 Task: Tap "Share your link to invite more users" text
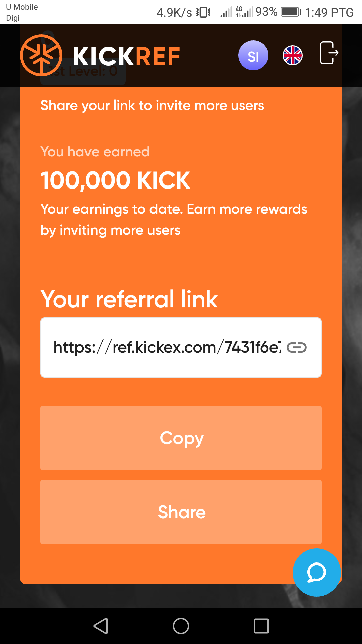click(152, 105)
